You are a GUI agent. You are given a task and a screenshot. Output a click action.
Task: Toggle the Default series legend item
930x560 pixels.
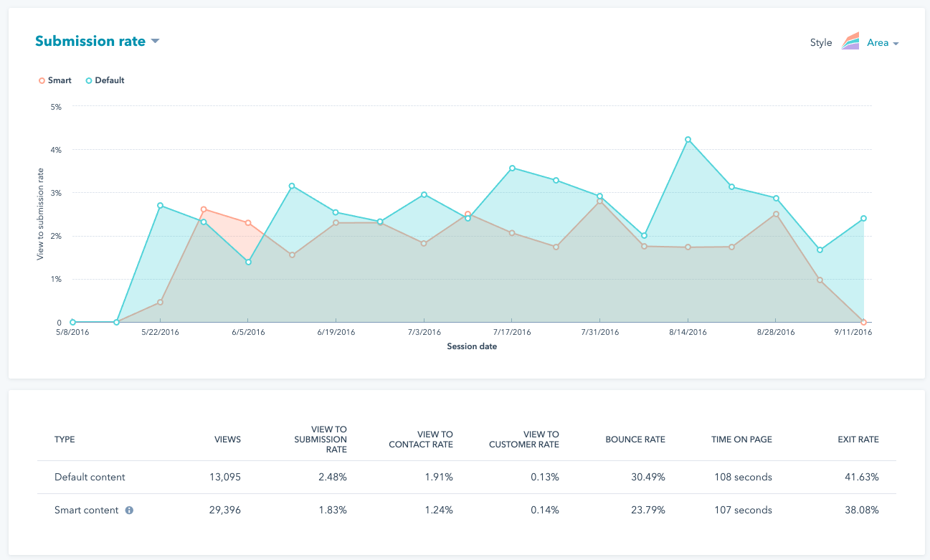click(105, 80)
